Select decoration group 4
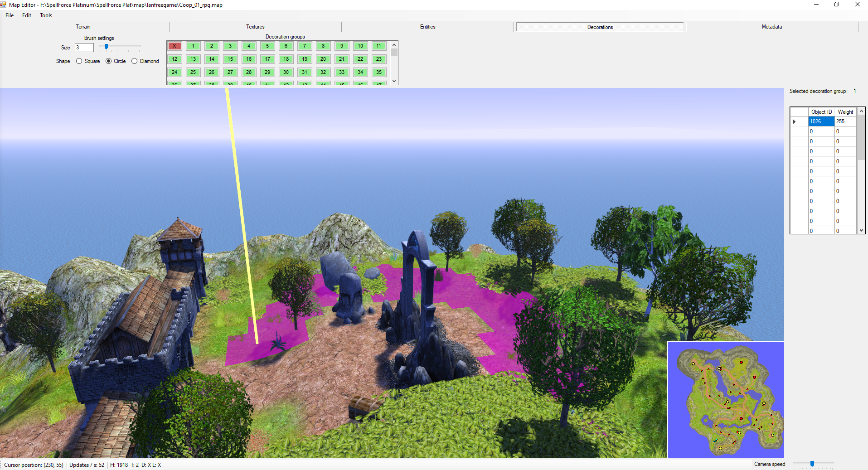The width and height of the screenshot is (868, 470). pyautogui.click(x=249, y=46)
